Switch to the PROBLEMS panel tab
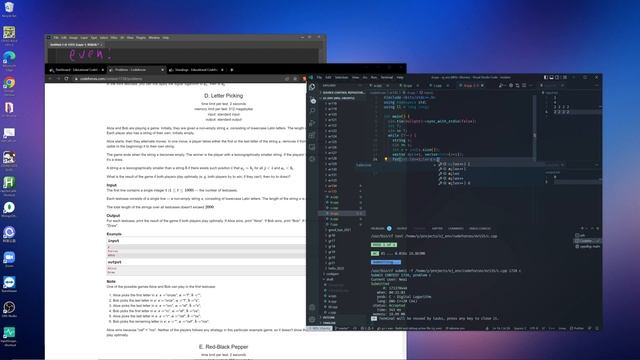The width and height of the screenshot is (640, 360). point(378,229)
